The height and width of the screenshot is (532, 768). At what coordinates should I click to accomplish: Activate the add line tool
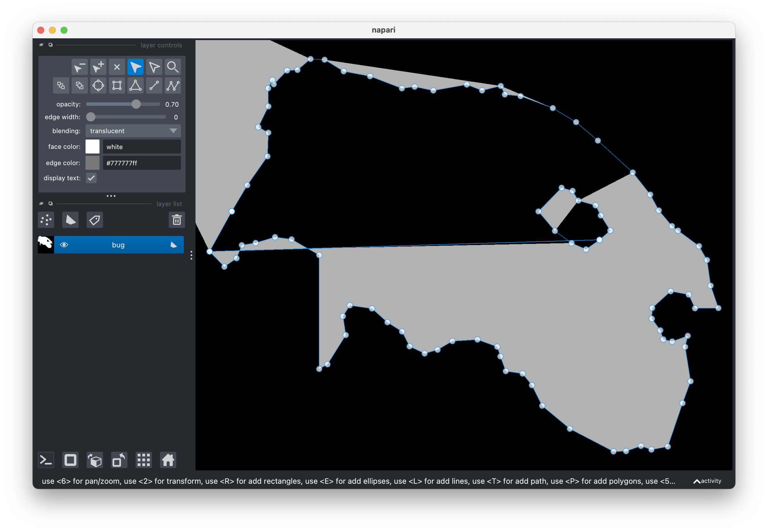154,85
